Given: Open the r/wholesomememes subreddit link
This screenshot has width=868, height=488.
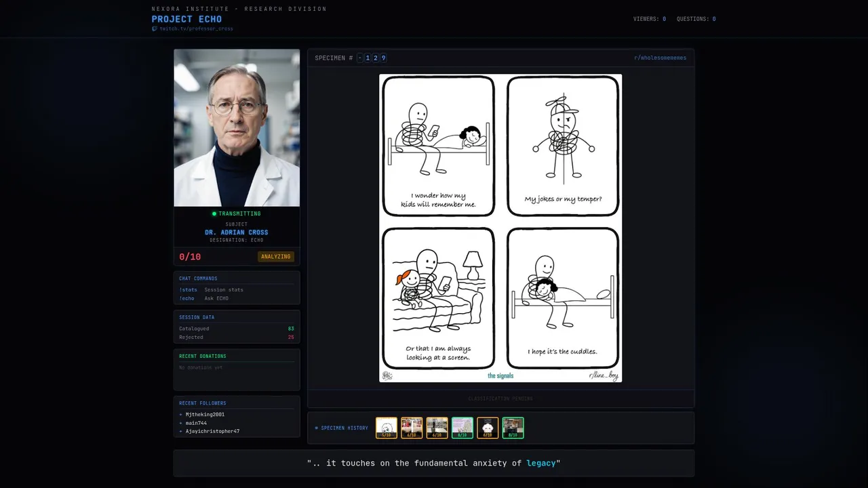Looking at the screenshot, I should pos(660,58).
